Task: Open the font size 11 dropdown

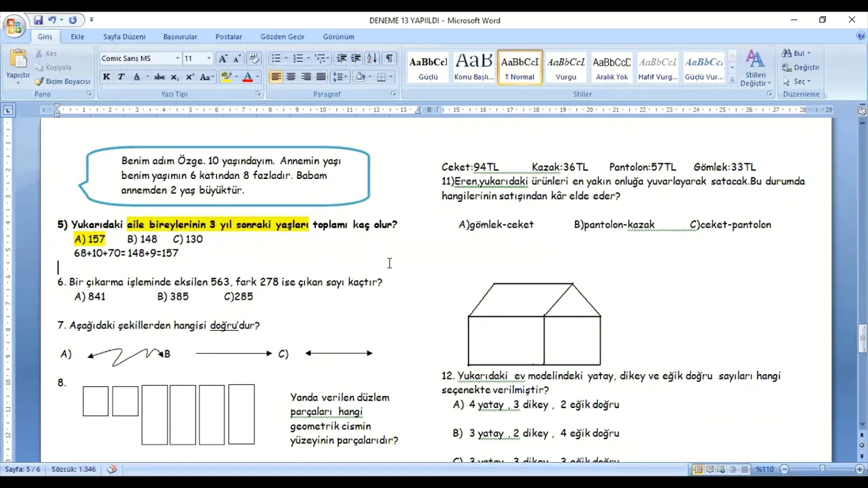Action: coord(209,58)
